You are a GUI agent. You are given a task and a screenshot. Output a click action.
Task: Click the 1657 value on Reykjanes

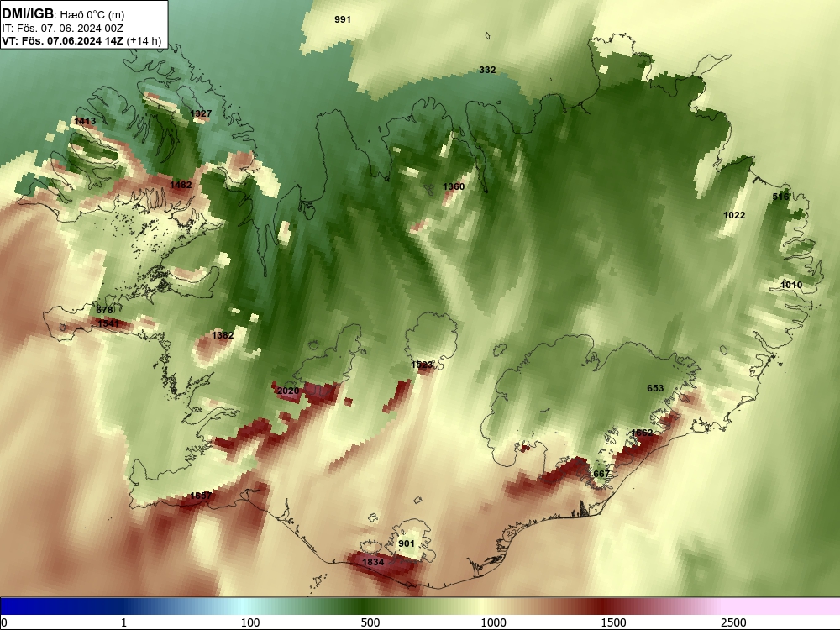click(x=201, y=496)
